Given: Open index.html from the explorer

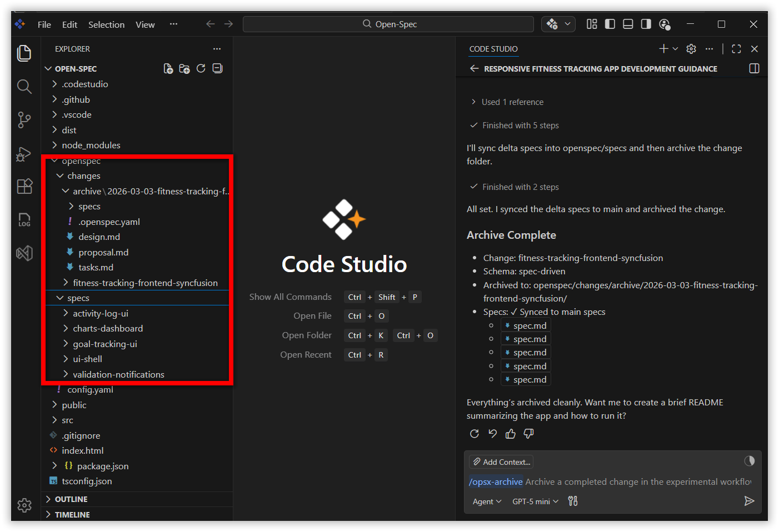Looking at the screenshot, I should [82, 451].
